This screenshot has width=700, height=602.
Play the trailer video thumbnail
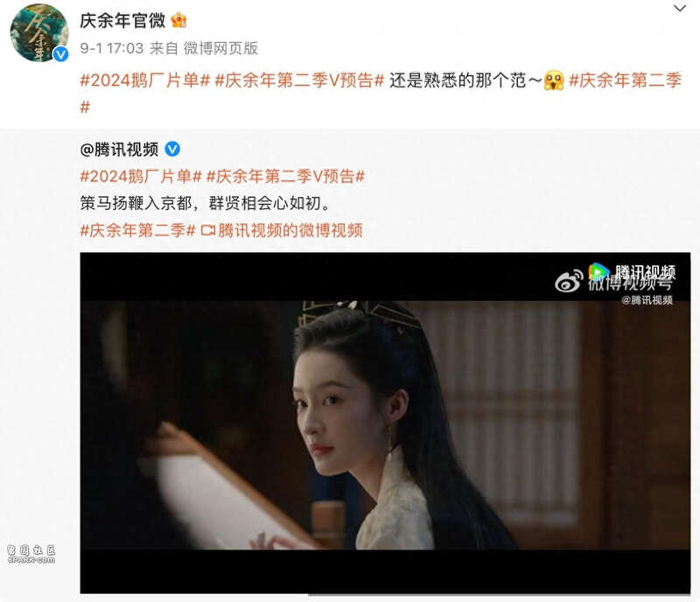[x=385, y=423]
